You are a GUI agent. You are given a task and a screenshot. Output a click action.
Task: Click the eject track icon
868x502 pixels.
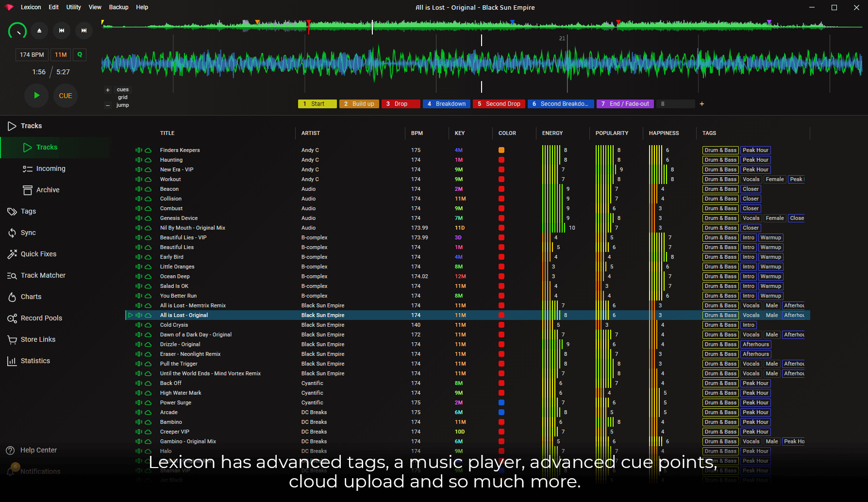tap(39, 31)
